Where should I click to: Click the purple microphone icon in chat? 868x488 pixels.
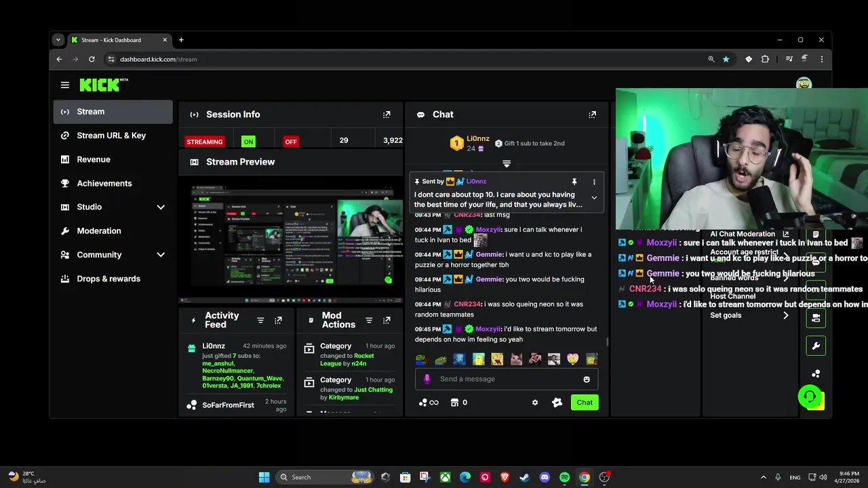[x=427, y=379]
